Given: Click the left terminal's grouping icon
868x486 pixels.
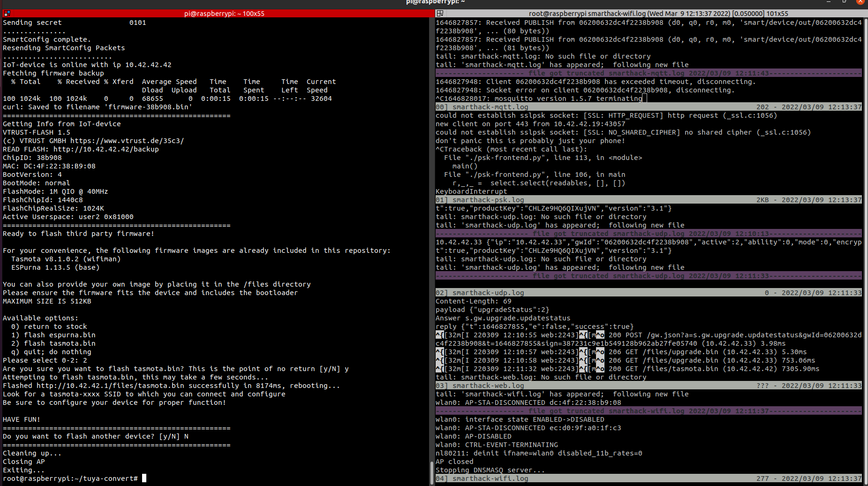Looking at the screenshot, I should 7,14.
